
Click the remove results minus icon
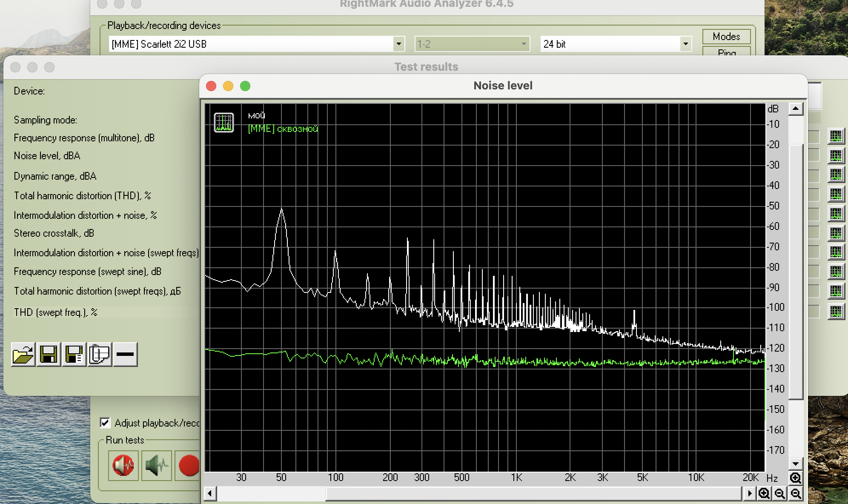click(x=125, y=354)
